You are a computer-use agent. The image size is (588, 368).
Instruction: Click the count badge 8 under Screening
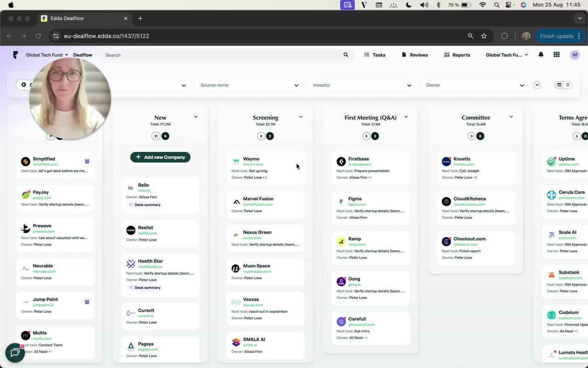pyautogui.click(x=261, y=136)
